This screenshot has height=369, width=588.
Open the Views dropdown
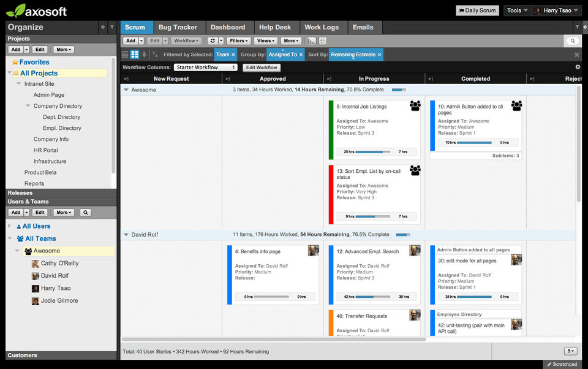[x=265, y=41]
